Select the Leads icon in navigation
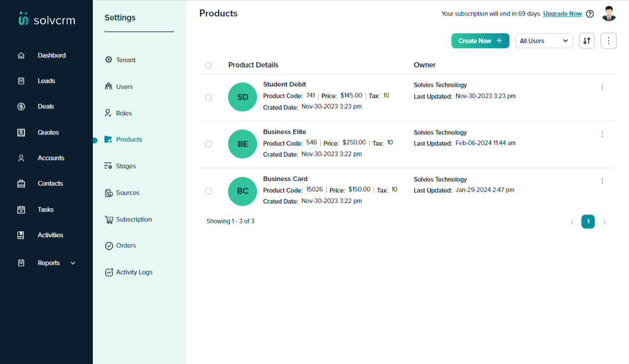 pos(21,81)
